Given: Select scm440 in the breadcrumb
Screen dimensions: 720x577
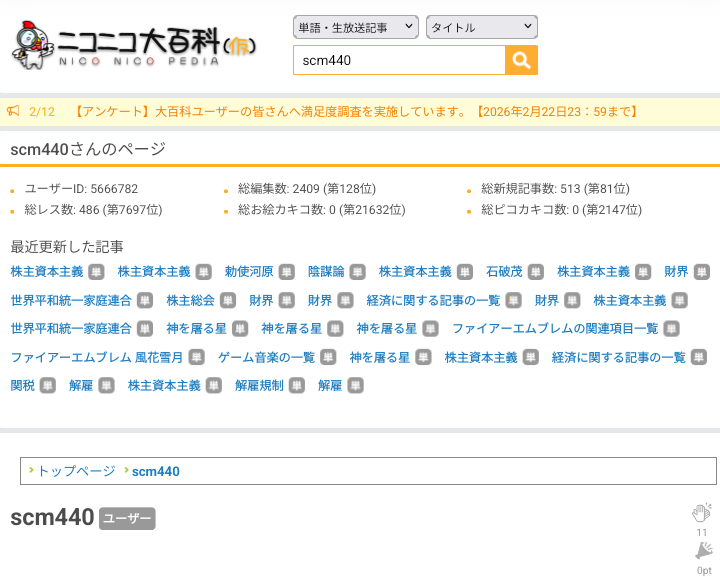Looking at the screenshot, I should point(155,471).
